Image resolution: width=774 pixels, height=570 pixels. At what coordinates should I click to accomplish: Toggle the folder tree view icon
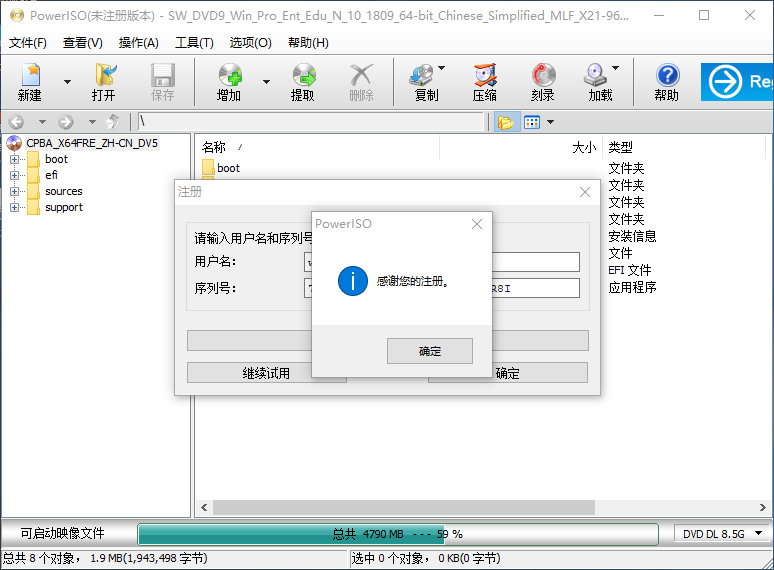[506, 122]
